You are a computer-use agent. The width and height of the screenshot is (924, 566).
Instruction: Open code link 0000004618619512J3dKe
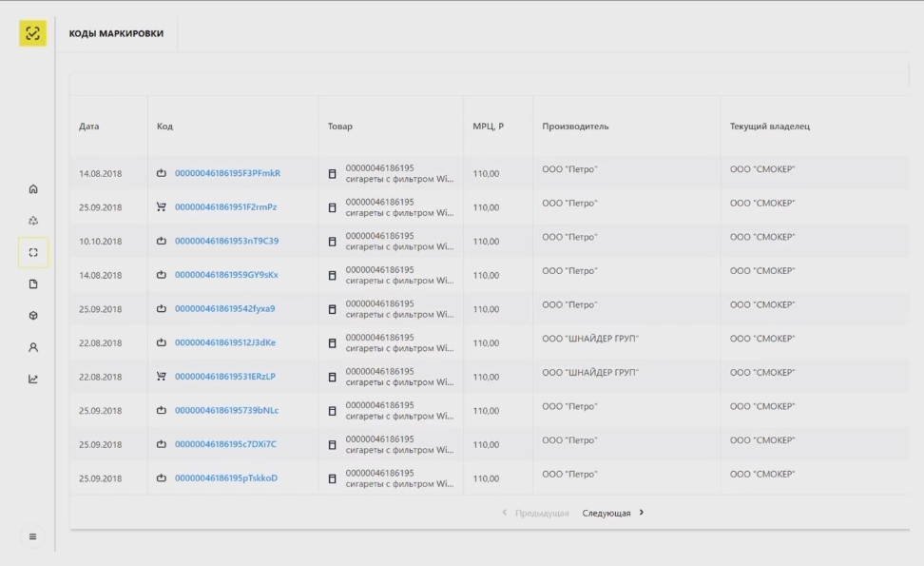[225, 342]
